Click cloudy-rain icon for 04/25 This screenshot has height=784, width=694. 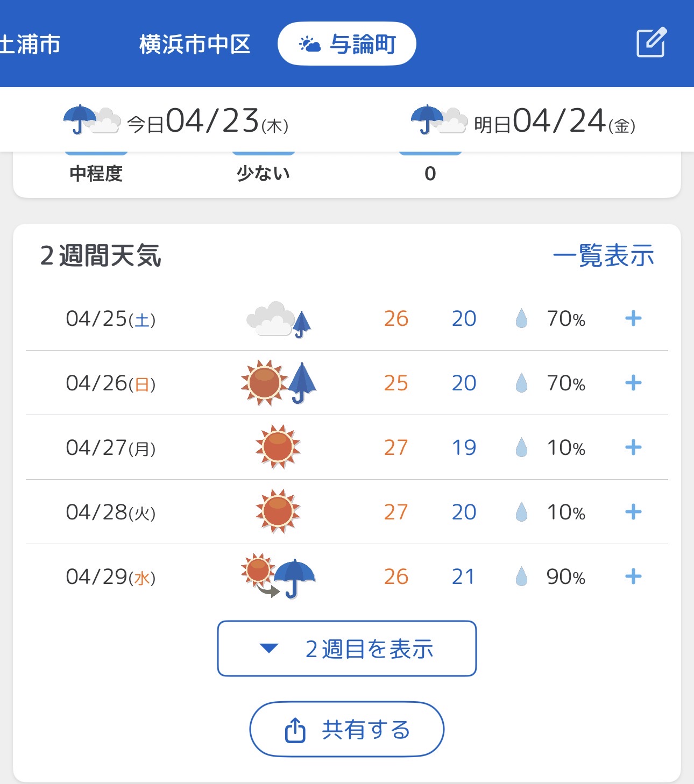[279, 319]
